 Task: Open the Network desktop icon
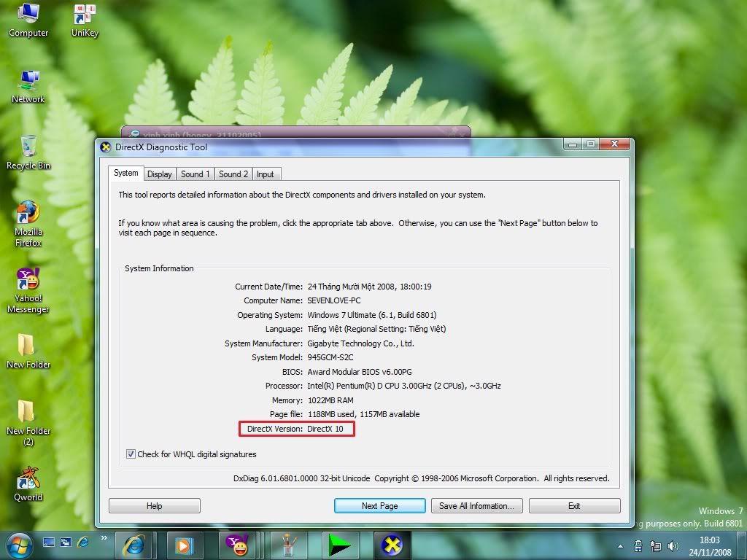28,86
